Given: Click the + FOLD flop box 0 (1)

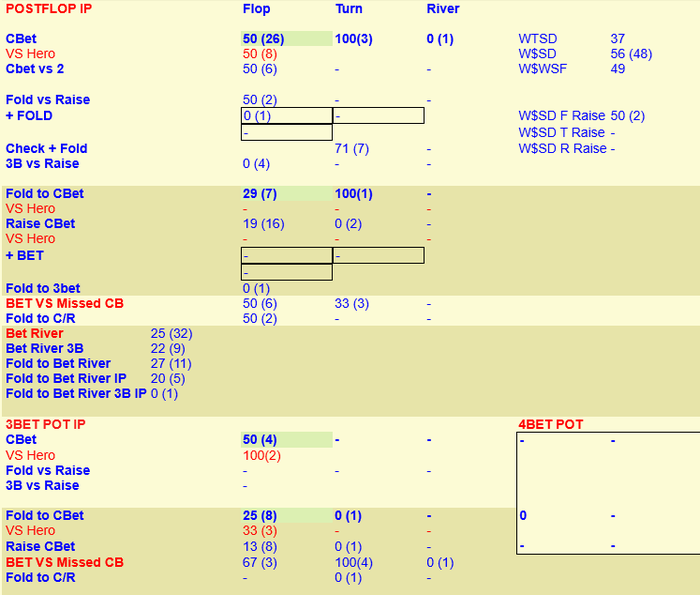Looking at the screenshot, I should click(x=287, y=116).
